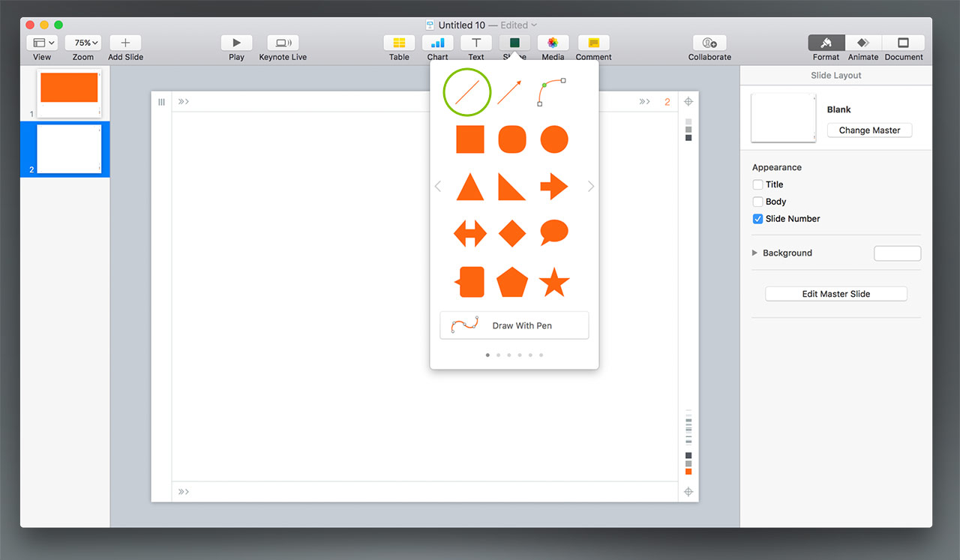The image size is (960, 560).
Task: Insert the speech bubble shape
Action: [554, 233]
